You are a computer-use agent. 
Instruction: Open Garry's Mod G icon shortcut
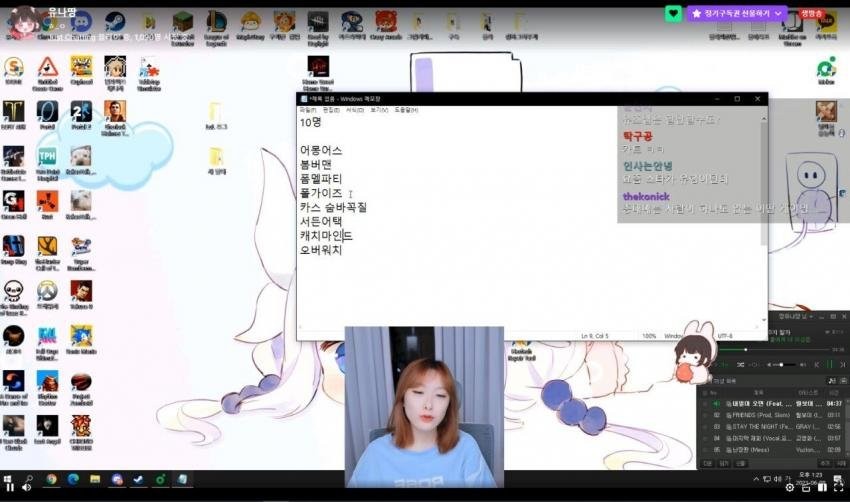coord(14,202)
